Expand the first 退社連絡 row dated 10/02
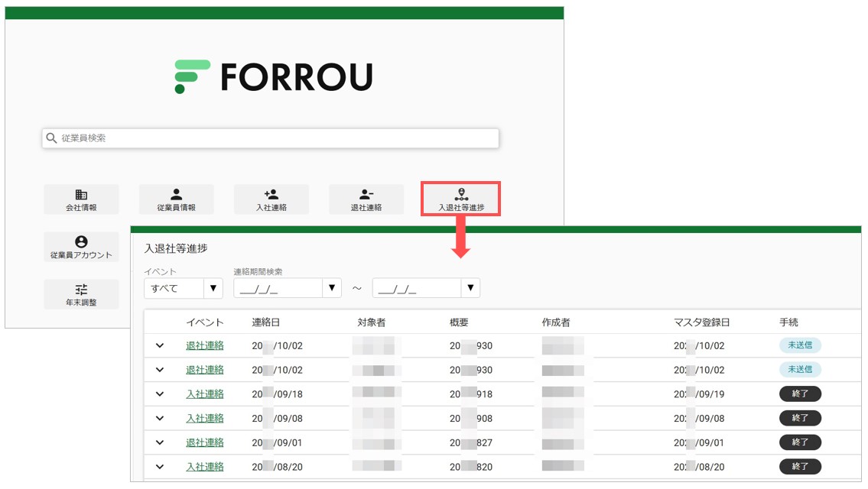Image resolution: width=868 pixels, height=489 pixels. pyautogui.click(x=160, y=345)
